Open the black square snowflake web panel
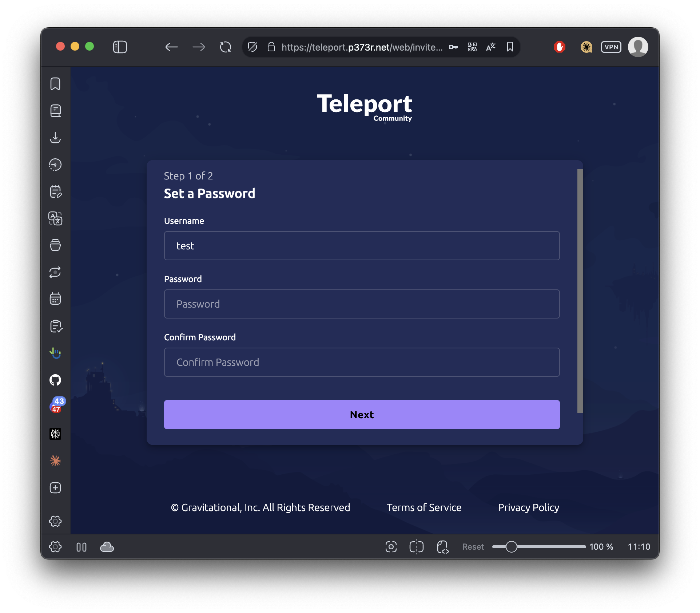 55,434
